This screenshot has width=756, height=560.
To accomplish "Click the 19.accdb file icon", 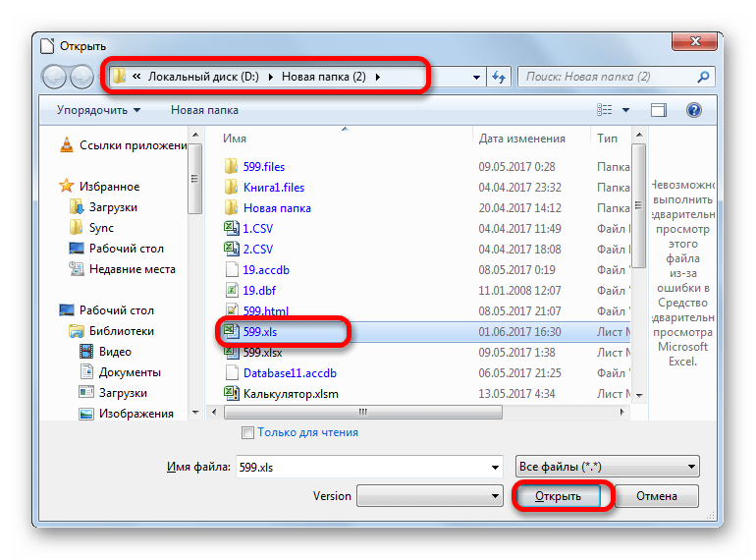I will pyautogui.click(x=232, y=269).
